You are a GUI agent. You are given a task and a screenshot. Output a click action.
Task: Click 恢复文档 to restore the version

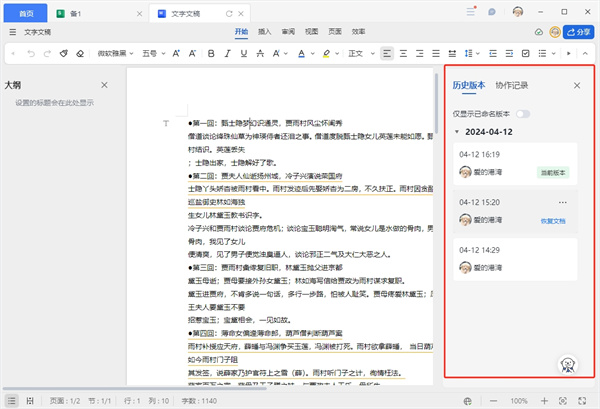click(553, 219)
